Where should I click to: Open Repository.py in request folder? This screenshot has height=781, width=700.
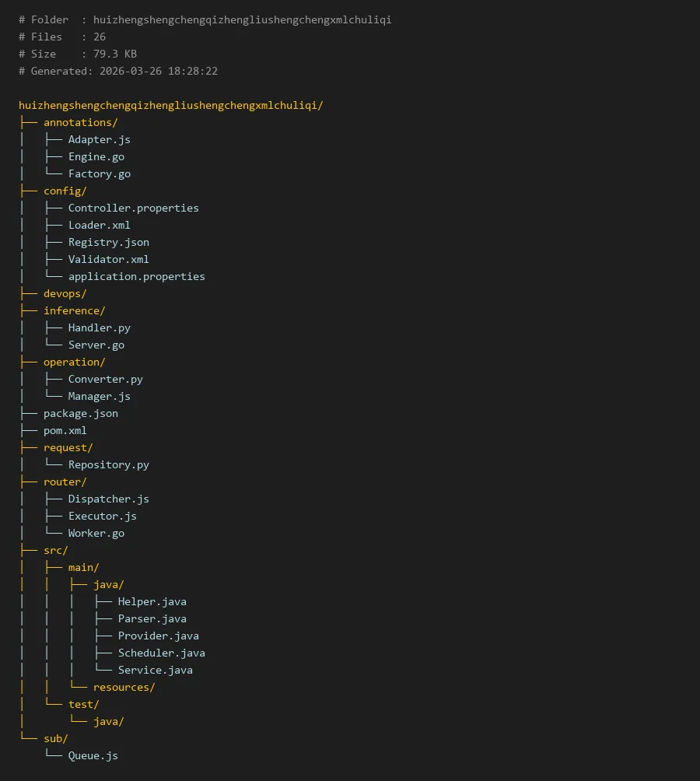point(108,464)
